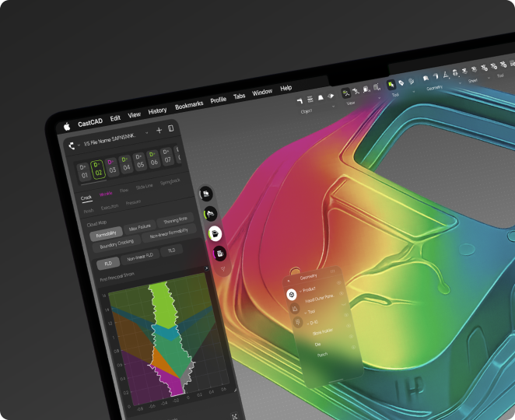Viewport: 515px width, 420px height.
Task: Select the Formability cloud map option
Action: click(x=106, y=234)
